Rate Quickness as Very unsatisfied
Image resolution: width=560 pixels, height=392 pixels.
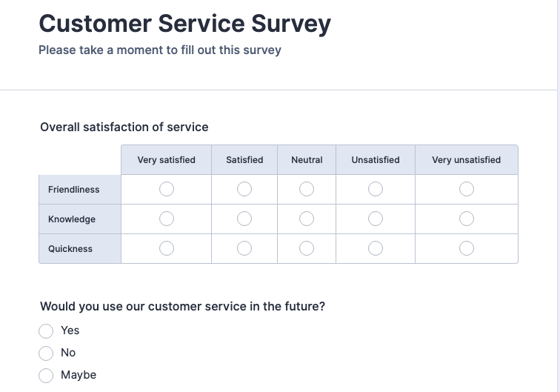tap(467, 248)
